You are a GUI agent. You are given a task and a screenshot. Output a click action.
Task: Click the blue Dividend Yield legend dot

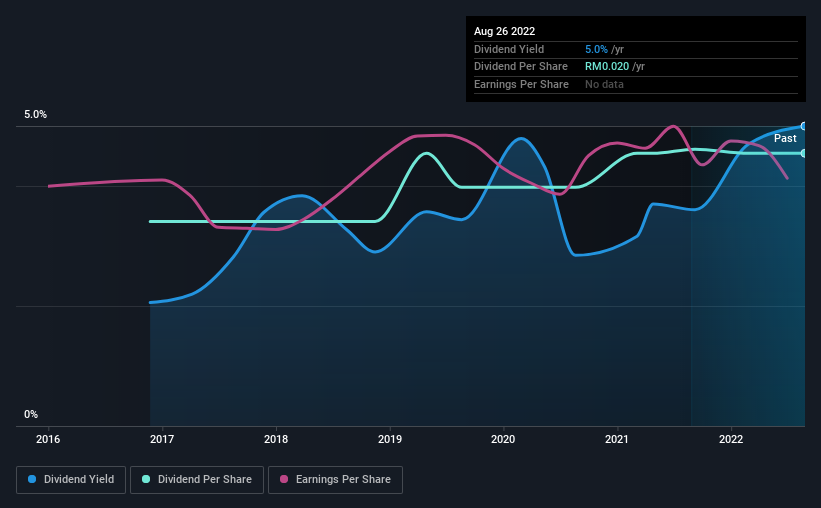(32, 479)
